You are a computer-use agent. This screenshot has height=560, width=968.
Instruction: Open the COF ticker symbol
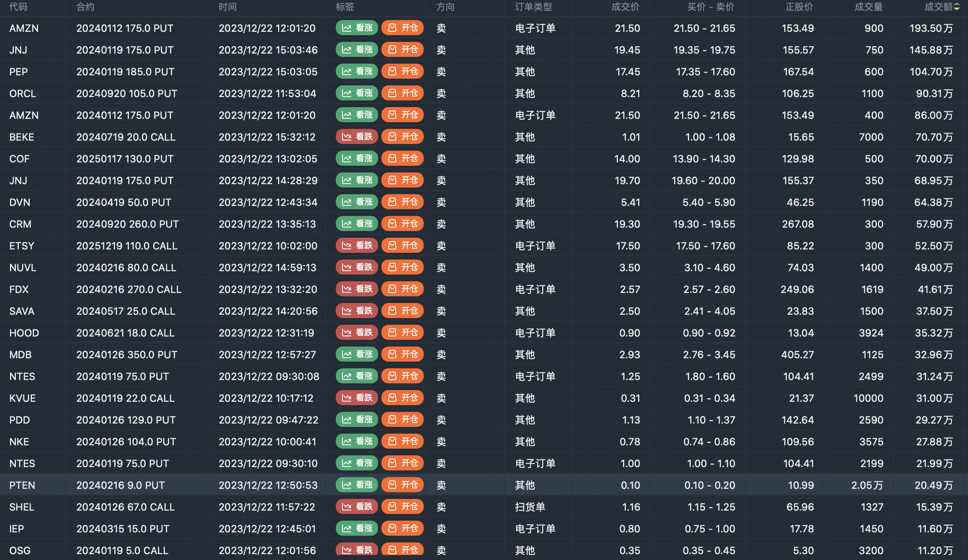click(19, 159)
